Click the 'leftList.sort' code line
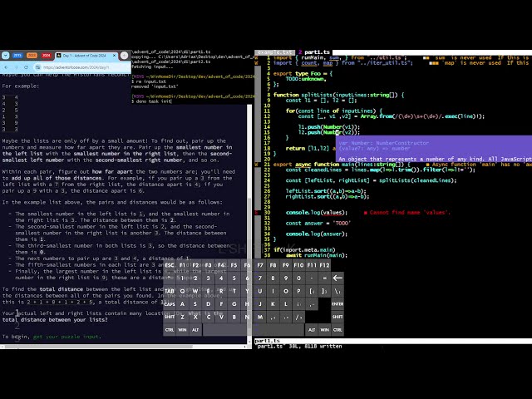Screen dimensions: 532x399 coord(326,191)
